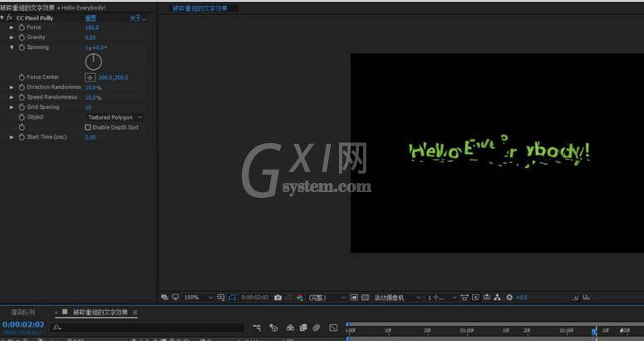644x341 pixels.
Task: Click the exposure value +0.0
Action: coord(522,297)
